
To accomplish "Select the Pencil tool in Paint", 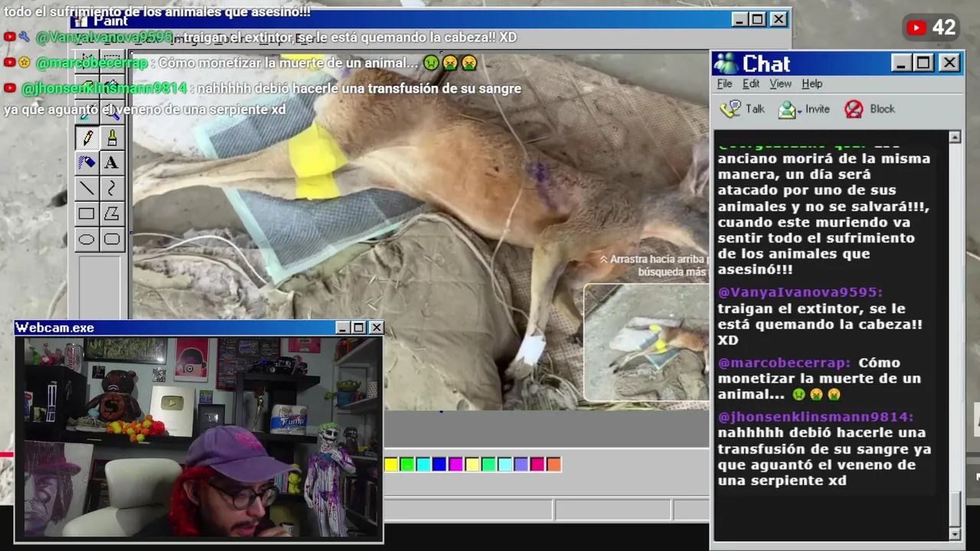I will tap(87, 138).
